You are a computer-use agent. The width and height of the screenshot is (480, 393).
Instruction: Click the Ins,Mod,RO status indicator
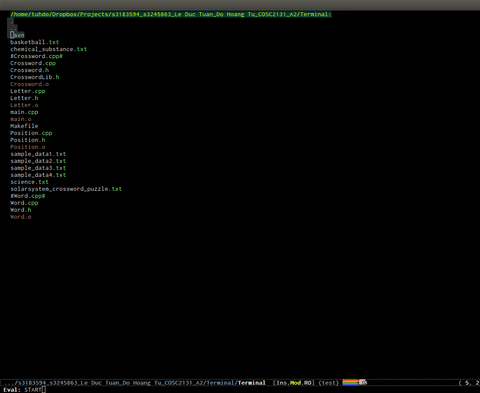tap(294, 383)
